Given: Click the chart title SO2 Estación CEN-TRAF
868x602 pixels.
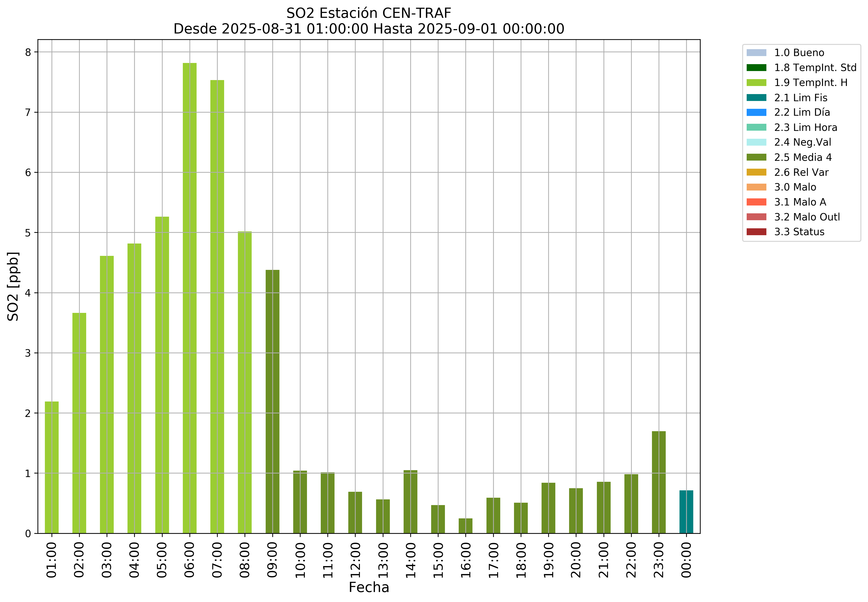Looking at the screenshot, I should 369,13.
